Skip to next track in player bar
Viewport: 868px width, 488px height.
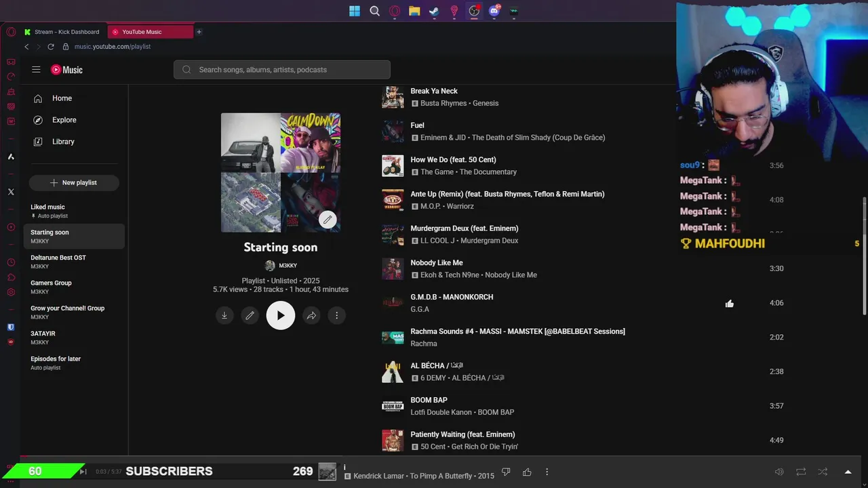point(83,472)
